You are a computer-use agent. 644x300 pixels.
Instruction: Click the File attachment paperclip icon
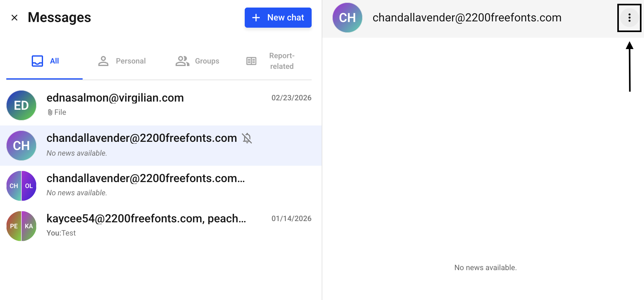click(x=50, y=112)
